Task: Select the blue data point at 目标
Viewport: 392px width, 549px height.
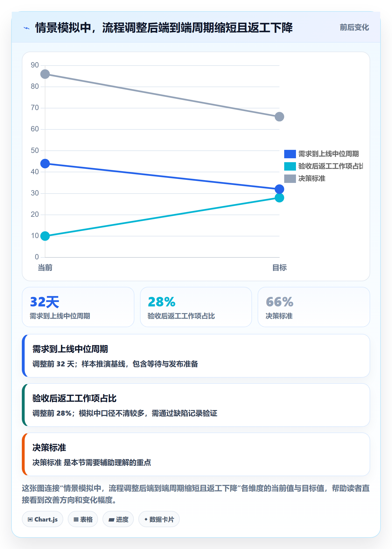Action: point(279,189)
